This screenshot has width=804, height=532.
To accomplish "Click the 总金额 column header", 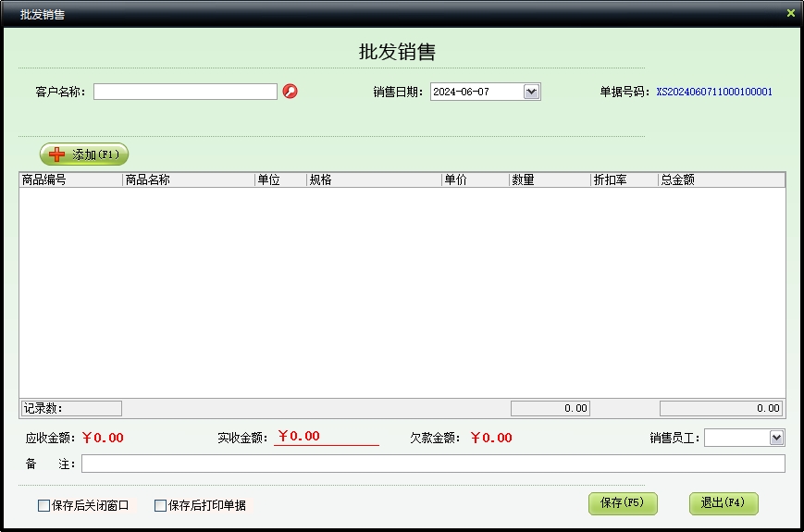I will (x=721, y=180).
